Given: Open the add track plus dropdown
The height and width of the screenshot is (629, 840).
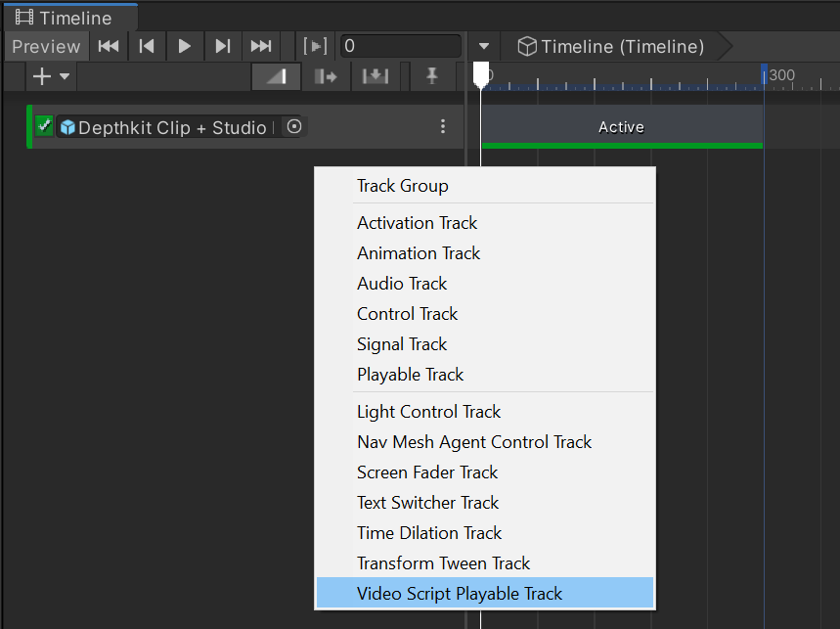Looking at the screenshot, I should click(52, 76).
